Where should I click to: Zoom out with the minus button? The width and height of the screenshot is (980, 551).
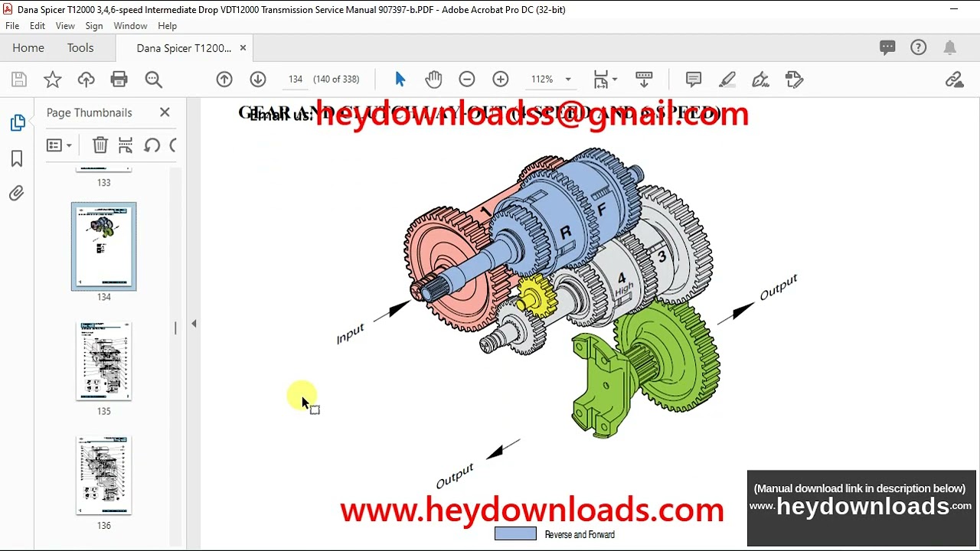point(467,80)
